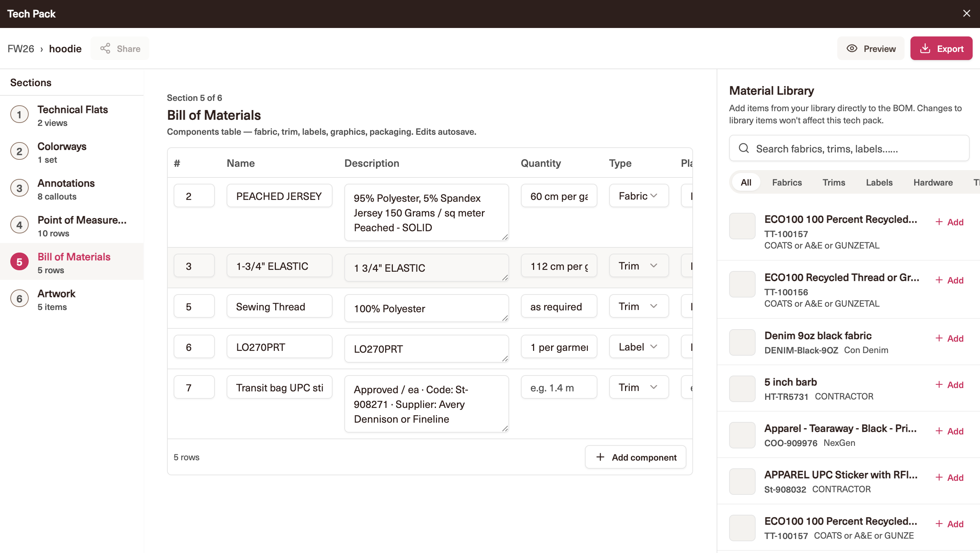
Task: Click the LO270PRT name field
Action: tap(279, 346)
